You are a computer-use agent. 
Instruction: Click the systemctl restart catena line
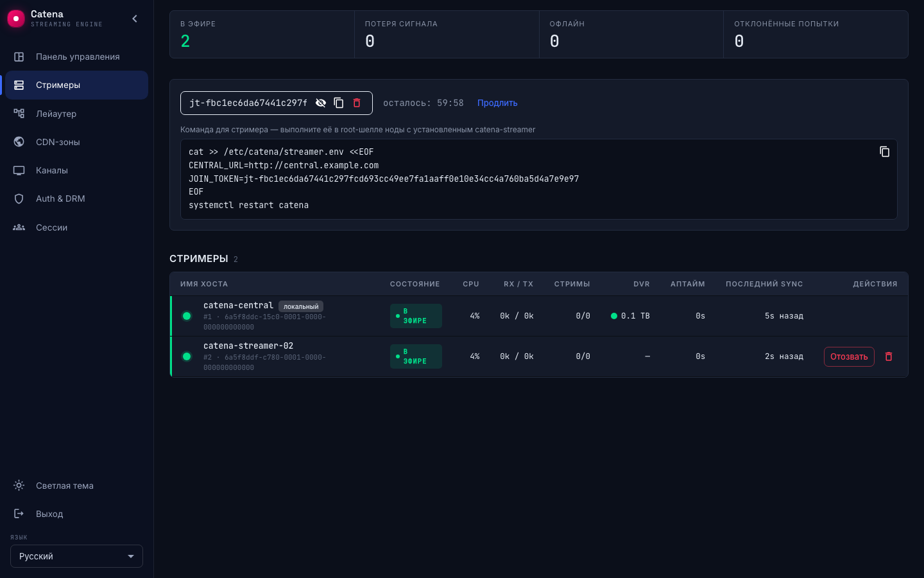click(x=248, y=206)
